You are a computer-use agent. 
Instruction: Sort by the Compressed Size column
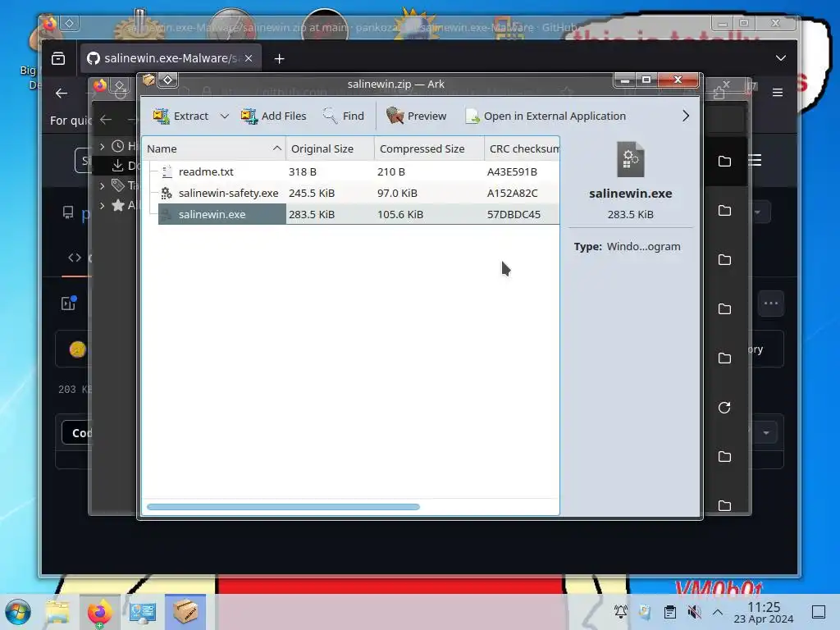click(429, 148)
